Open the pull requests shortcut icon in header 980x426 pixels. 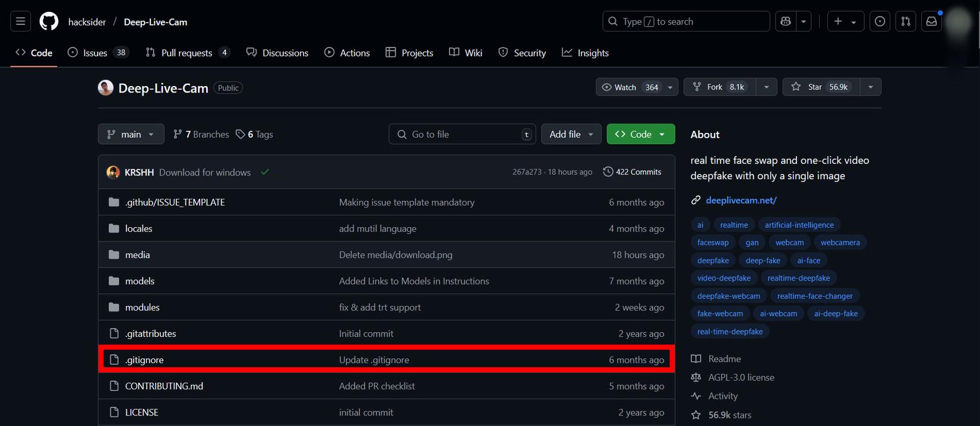point(906,21)
